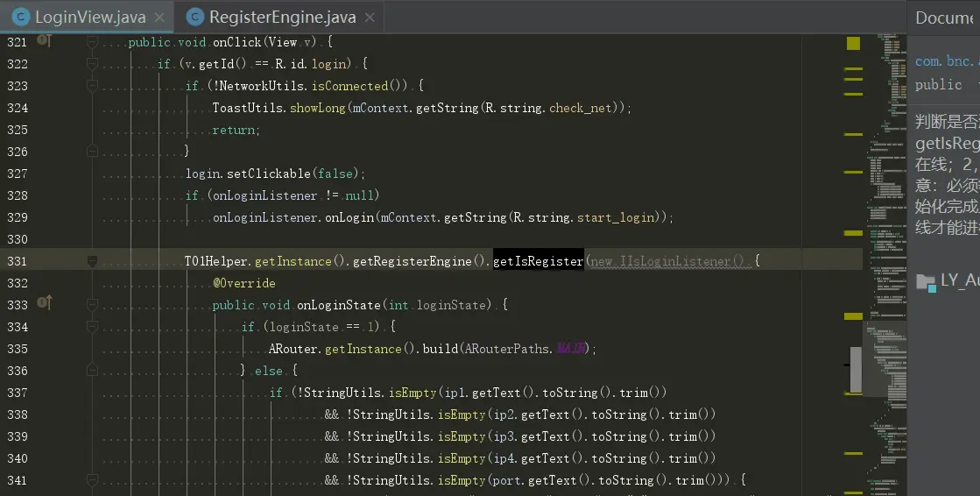This screenshot has height=496, width=980.
Task: Click the return keyword on line 325
Action: (x=233, y=130)
